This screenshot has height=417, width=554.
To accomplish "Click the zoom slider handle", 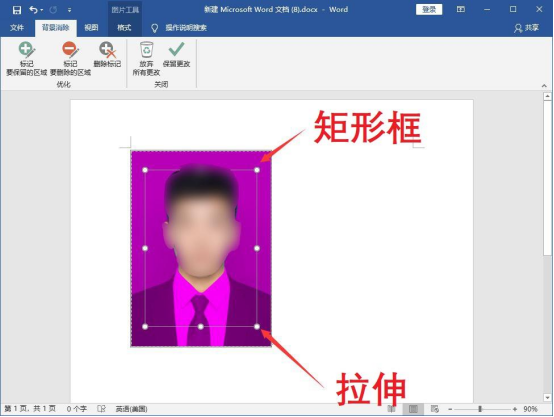I will 480,409.
